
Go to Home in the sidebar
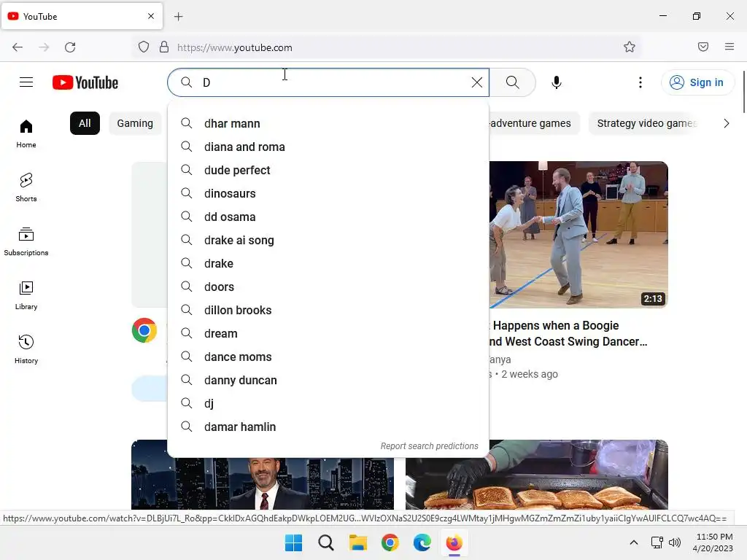pos(26,134)
